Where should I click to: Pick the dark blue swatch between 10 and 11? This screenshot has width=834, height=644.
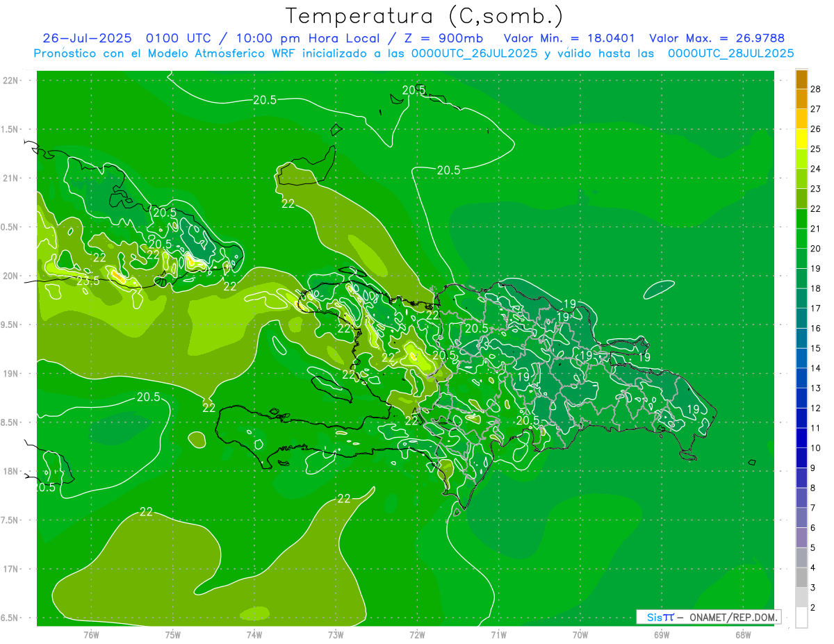point(801,438)
